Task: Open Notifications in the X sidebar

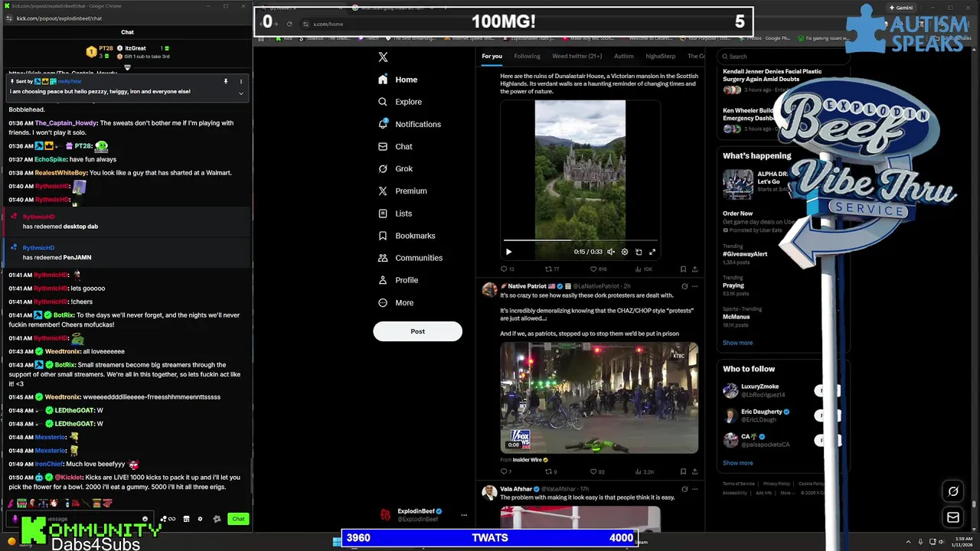Action: click(x=410, y=124)
